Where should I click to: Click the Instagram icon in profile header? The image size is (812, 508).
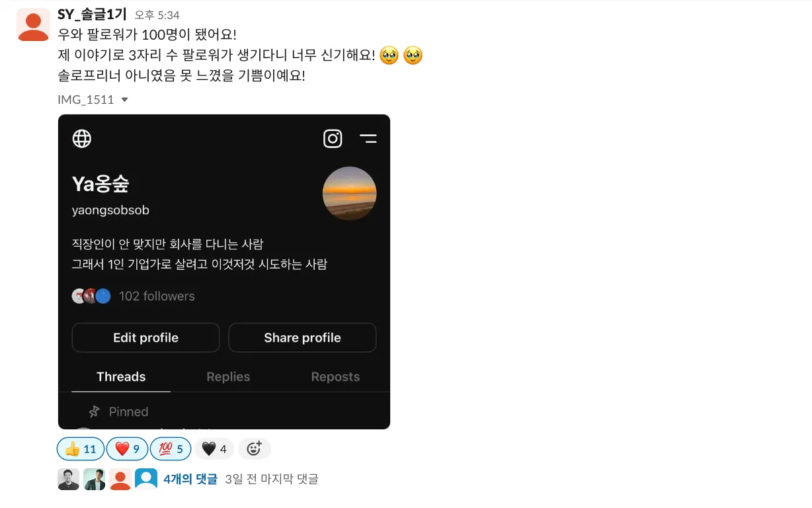(333, 138)
